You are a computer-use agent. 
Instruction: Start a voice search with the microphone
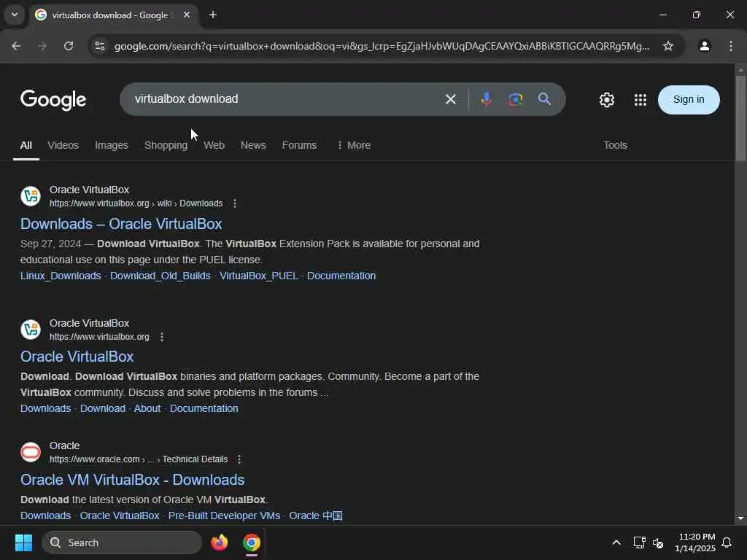(486, 99)
